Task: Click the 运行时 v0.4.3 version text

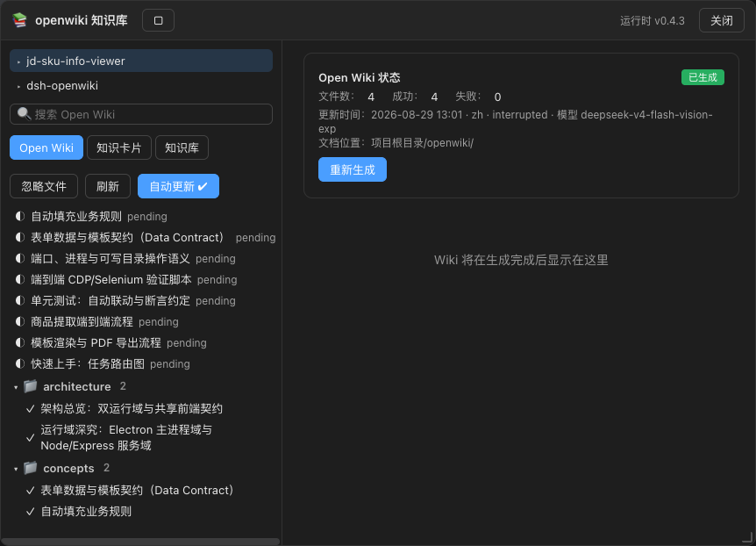Action: click(x=652, y=21)
